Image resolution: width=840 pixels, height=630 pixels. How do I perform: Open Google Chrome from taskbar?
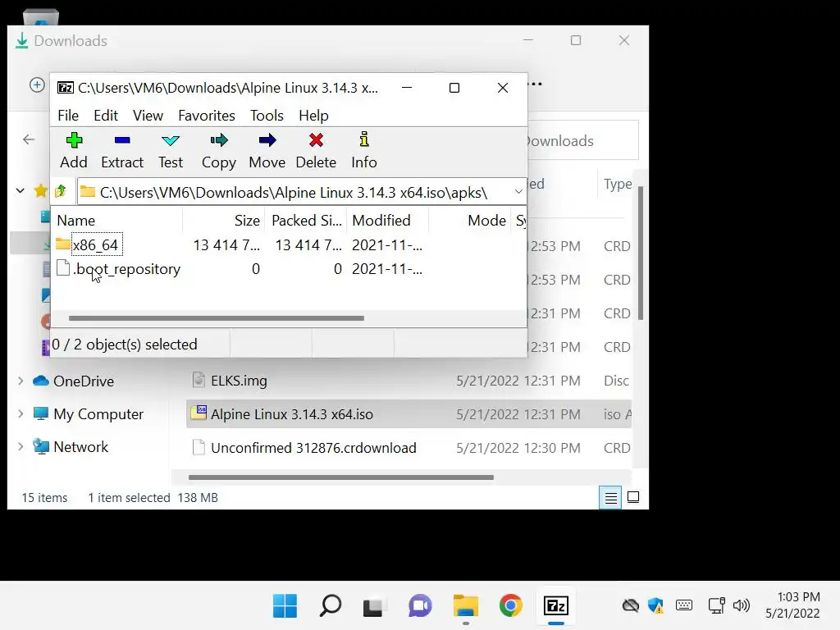pyautogui.click(x=510, y=606)
